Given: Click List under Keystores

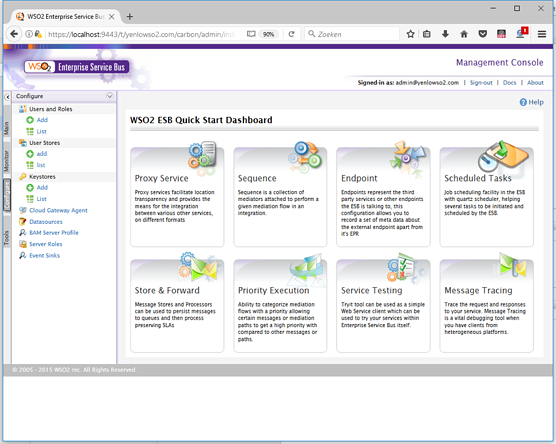Looking at the screenshot, I should click(x=41, y=199).
